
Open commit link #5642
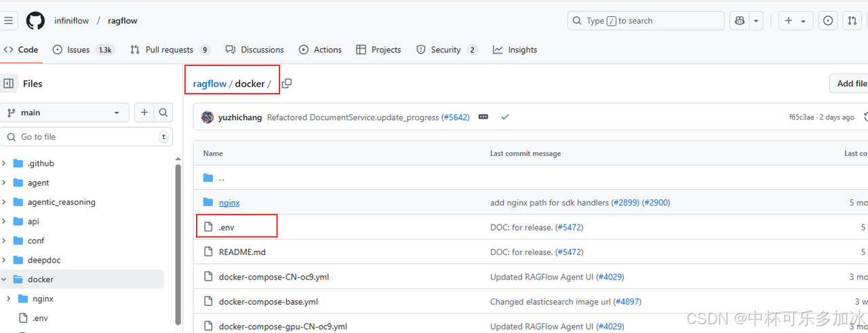click(454, 117)
